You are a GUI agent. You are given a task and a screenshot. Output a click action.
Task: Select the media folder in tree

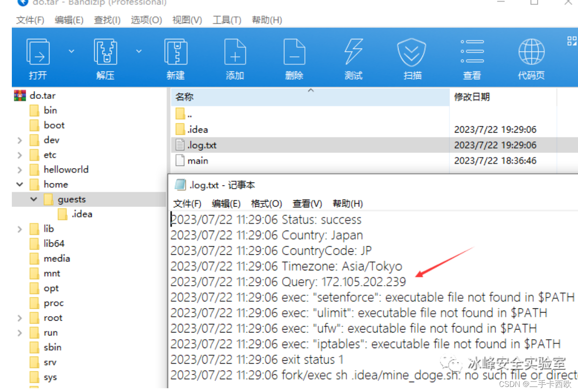point(57,259)
